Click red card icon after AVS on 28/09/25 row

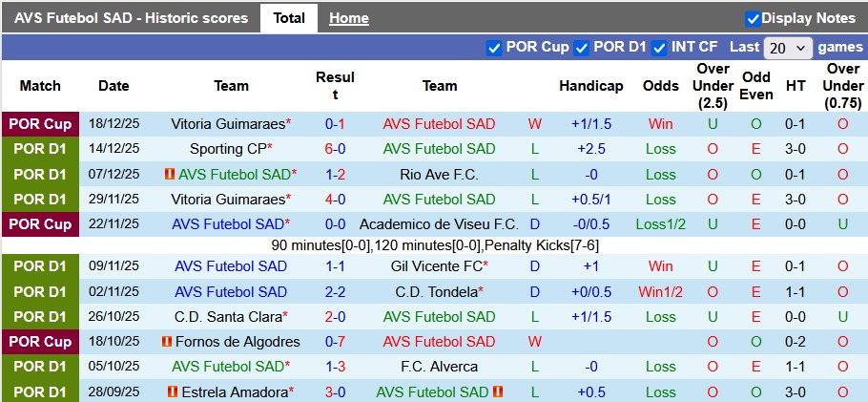(x=498, y=392)
